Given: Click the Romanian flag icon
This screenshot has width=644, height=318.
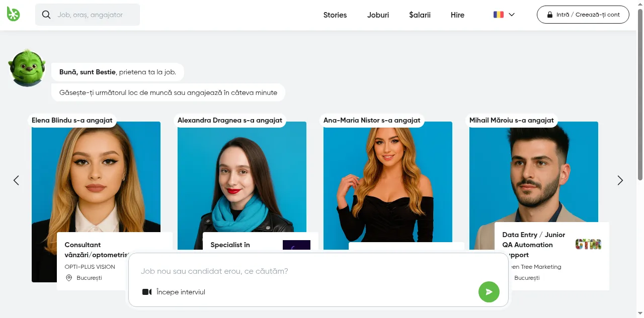Looking at the screenshot, I should [x=499, y=15].
